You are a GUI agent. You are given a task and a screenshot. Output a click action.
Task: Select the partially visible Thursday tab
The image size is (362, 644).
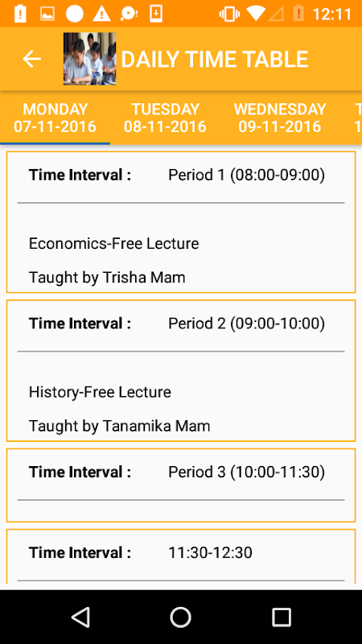click(x=354, y=118)
